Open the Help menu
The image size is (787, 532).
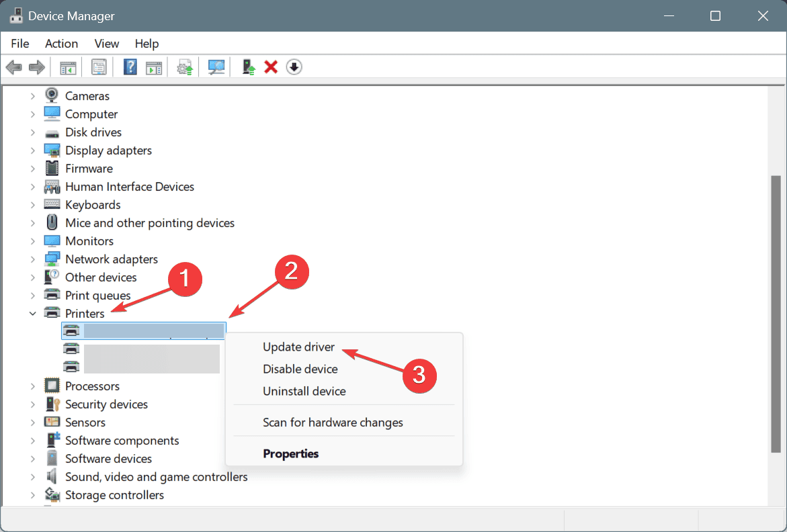pos(147,44)
